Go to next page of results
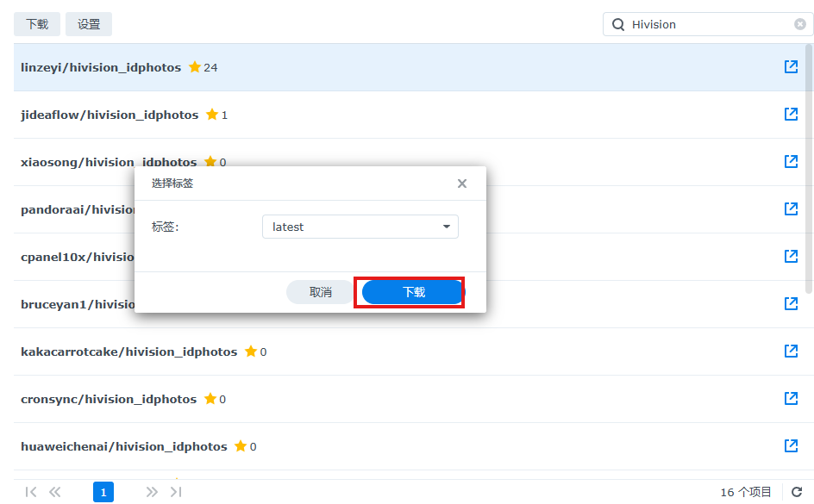The image size is (814, 504). click(152, 492)
